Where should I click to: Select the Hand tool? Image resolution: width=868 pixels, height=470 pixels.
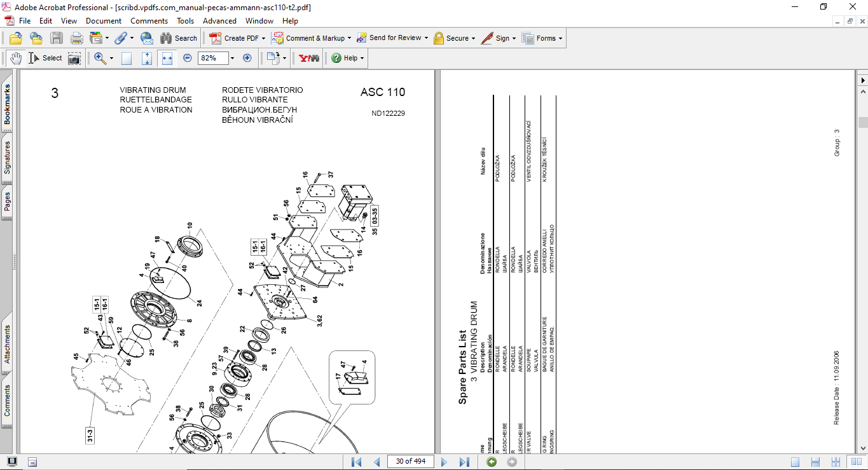coord(16,58)
